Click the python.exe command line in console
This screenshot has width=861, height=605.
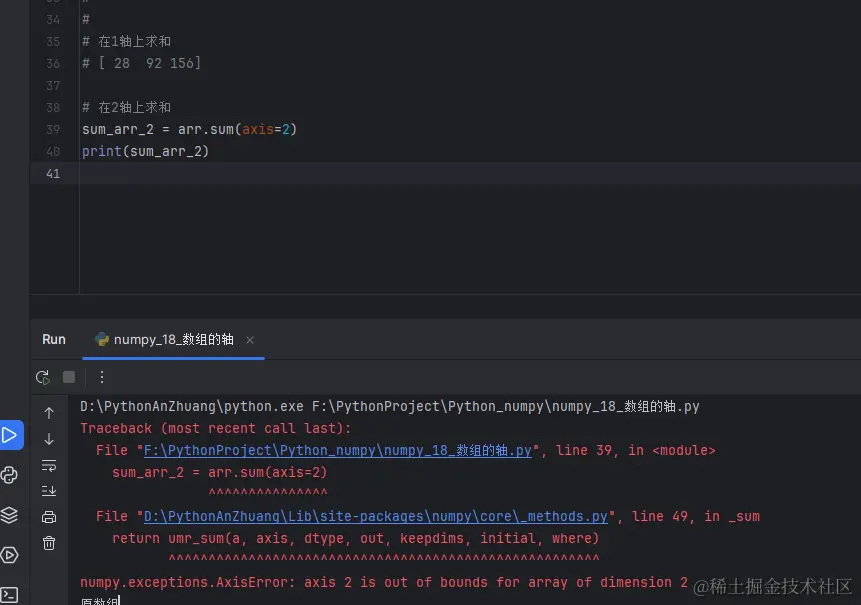390,406
